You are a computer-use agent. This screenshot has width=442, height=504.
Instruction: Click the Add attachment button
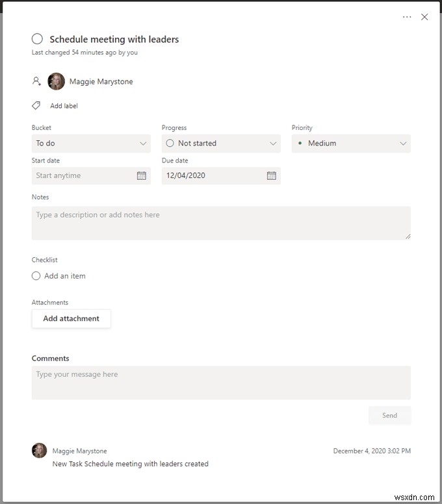[x=71, y=318]
